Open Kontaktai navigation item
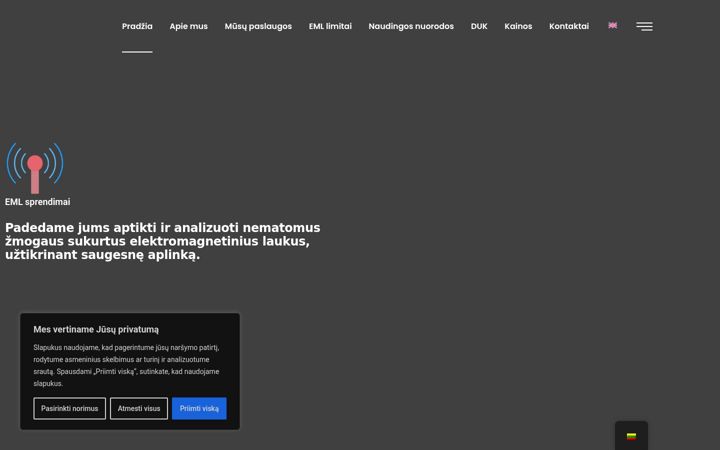Image resolution: width=720 pixels, height=450 pixels. (569, 26)
